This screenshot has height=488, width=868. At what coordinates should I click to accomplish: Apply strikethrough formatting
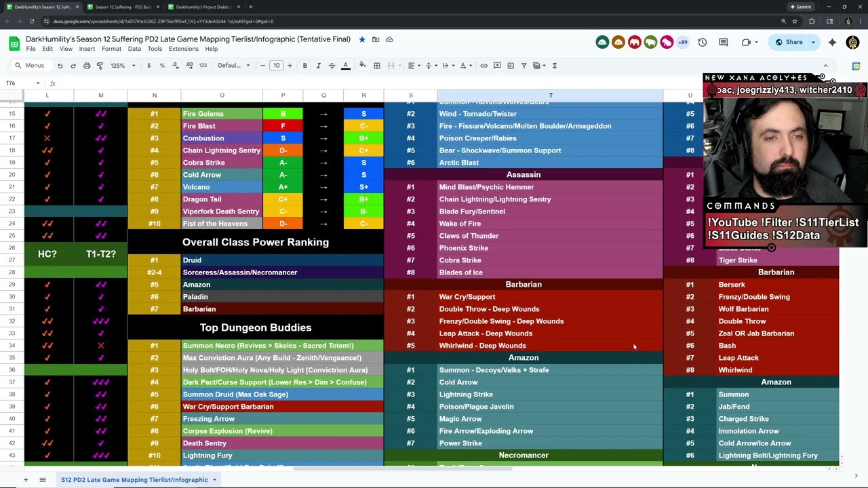pyautogui.click(x=332, y=66)
